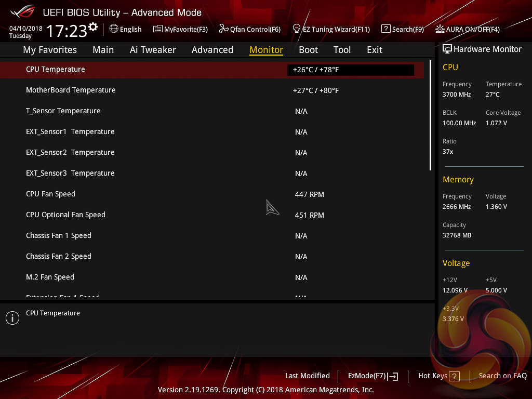Select Chassis Fan 2 Speed row
Image resolution: width=532 pixels, height=399 pixels.
212,257
